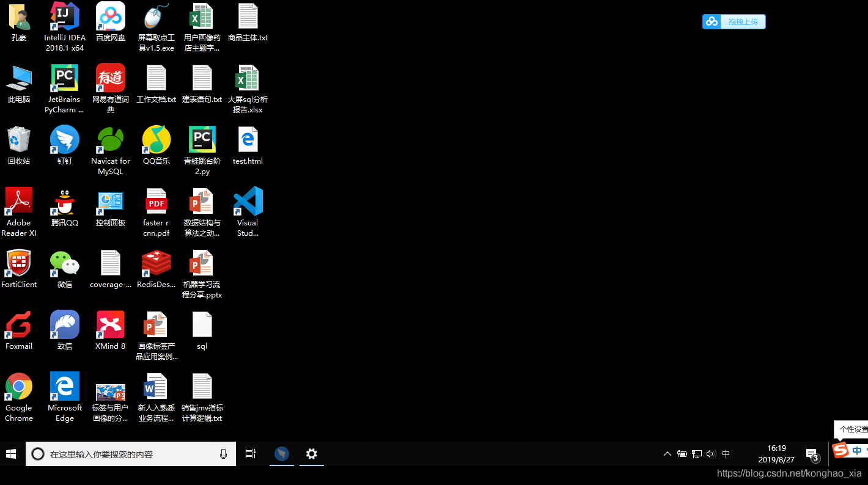Viewport: 868px width, 485px height.
Task: Select 青蛙跳台阶2.py Python file
Action: pos(202,150)
